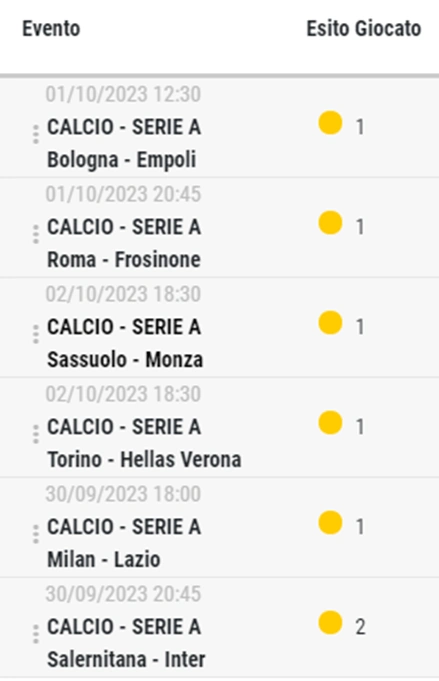Click the yellow status dot for Sassuolo - Monza
Viewport: 439px width, 681px height.
tap(330, 323)
